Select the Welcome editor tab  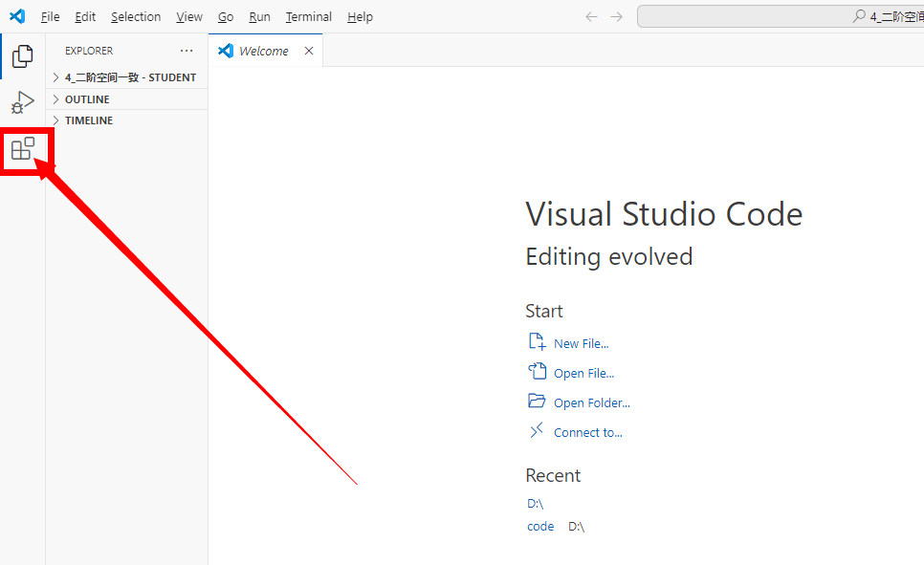[265, 51]
